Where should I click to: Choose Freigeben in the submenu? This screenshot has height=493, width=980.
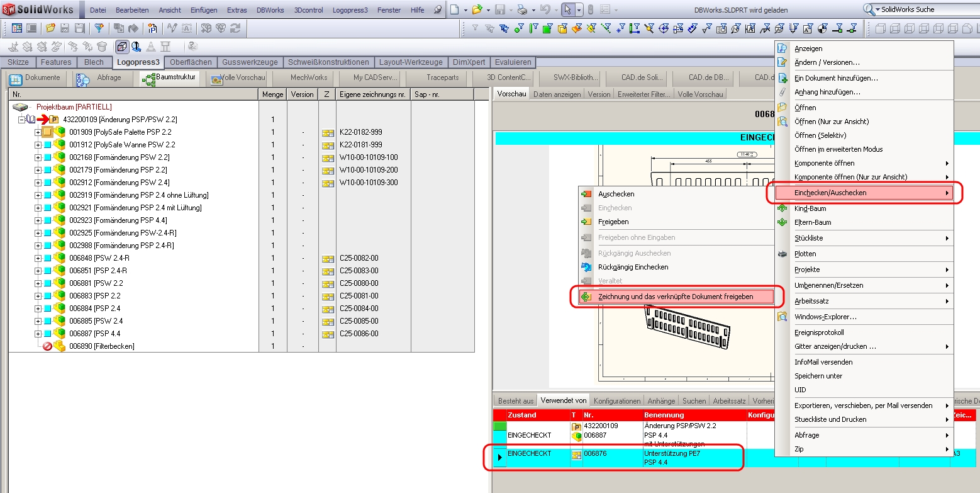[x=676, y=222]
